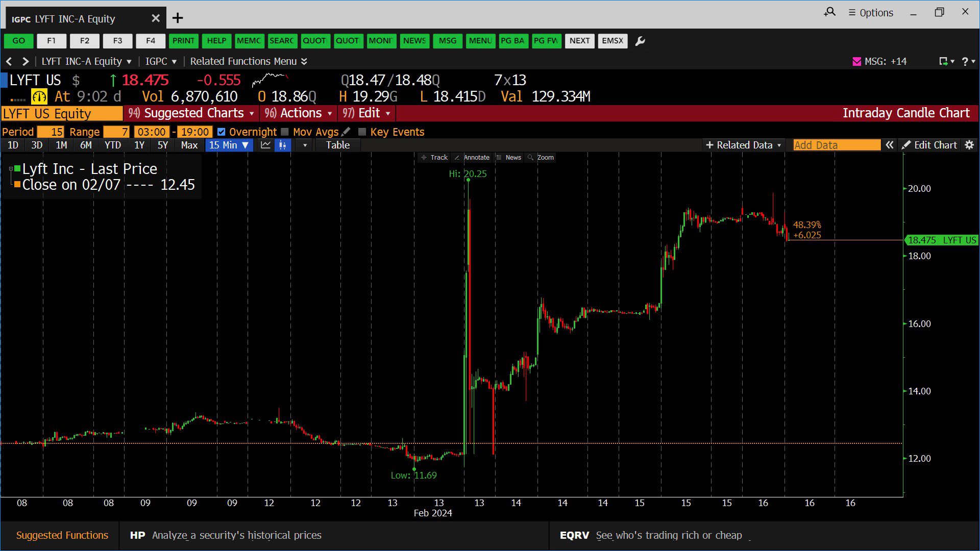Enable the Key Events checkbox
This screenshot has height=551, width=980.
(362, 132)
